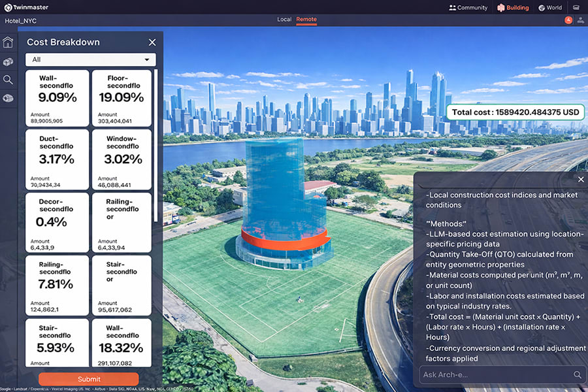The height and width of the screenshot is (392, 588).
Task: Click the Ask Arch-e input field
Action: 501,375
